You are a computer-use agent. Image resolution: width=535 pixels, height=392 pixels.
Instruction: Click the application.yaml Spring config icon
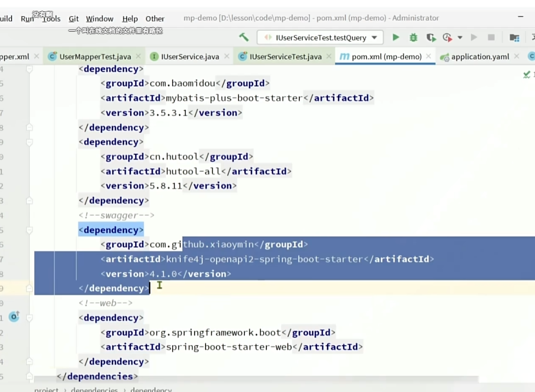point(444,57)
